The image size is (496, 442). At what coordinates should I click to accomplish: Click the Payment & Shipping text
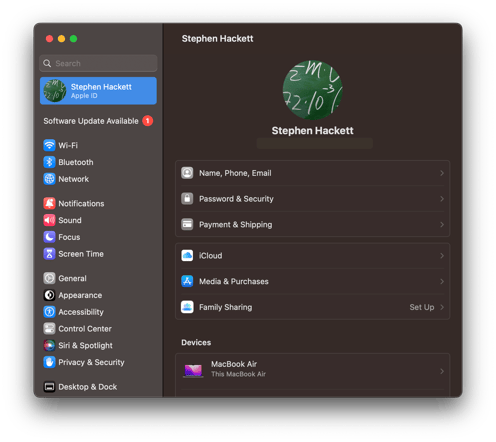click(236, 224)
